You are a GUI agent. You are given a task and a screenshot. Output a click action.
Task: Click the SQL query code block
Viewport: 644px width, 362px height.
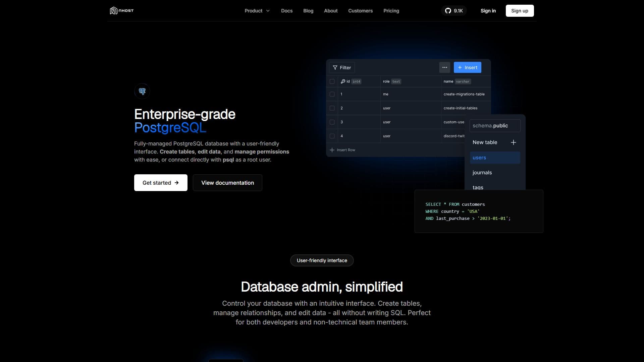tap(479, 211)
